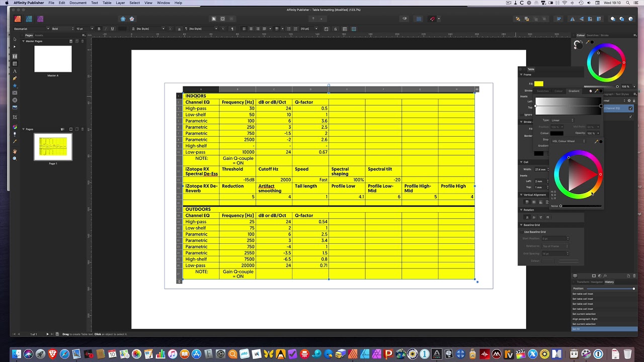Switch to Navigator tab
Viewport: 644px width, 362px height.
tap(597, 282)
